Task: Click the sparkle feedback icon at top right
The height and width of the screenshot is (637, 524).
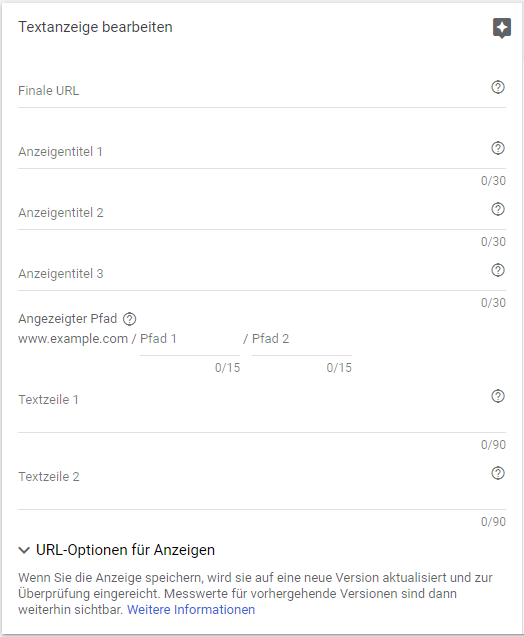Action: tap(502, 28)
